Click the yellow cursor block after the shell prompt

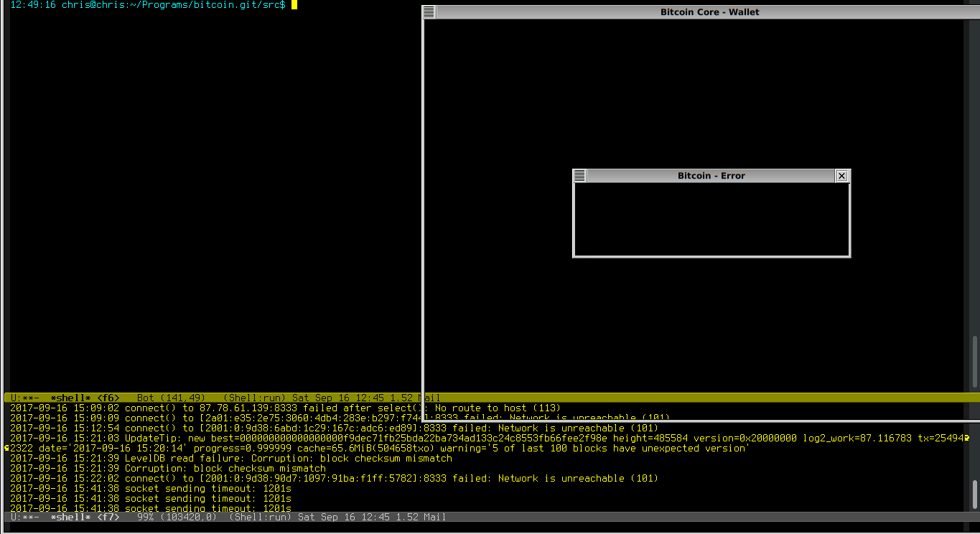tap(294, 5)
